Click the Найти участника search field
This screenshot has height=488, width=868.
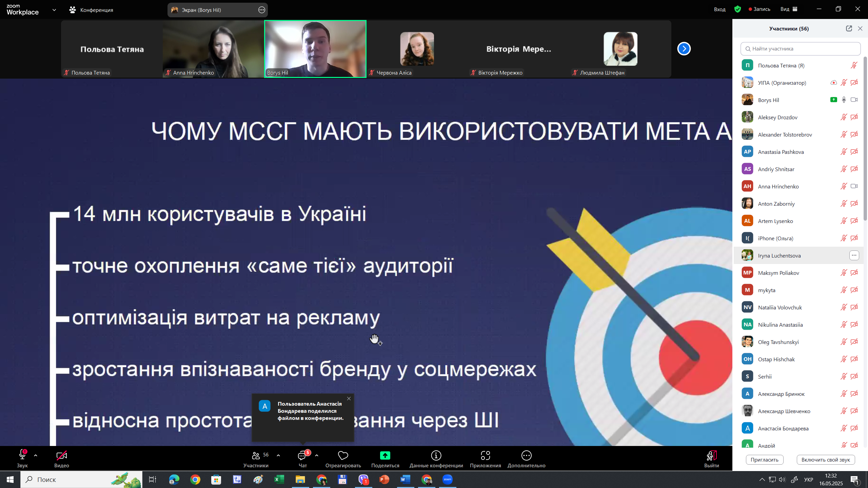click(x=800, y=49)
